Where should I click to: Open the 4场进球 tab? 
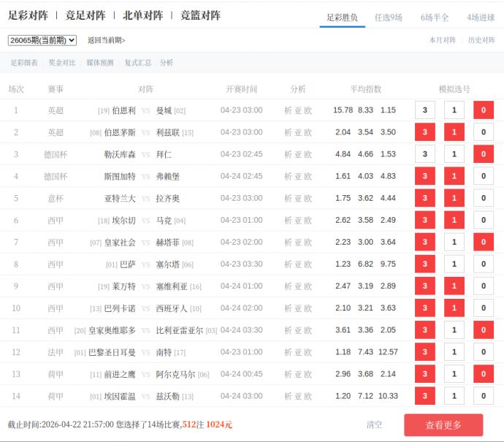click(481, 17)
